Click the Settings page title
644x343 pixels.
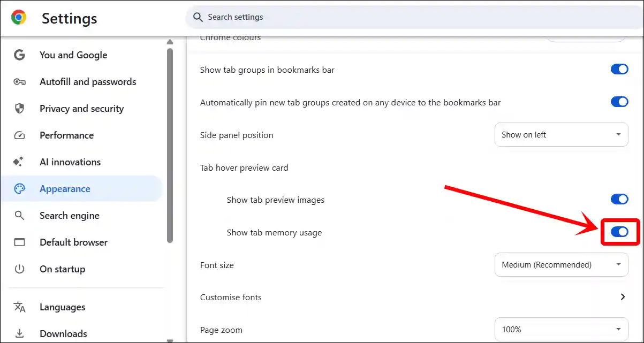(70, 18)
